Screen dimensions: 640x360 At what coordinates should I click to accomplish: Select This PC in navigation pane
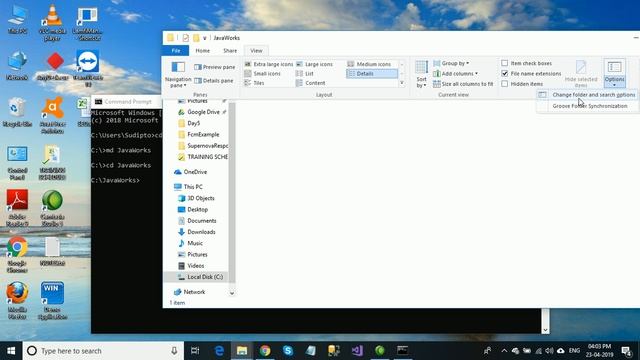[x=188, y=187]
